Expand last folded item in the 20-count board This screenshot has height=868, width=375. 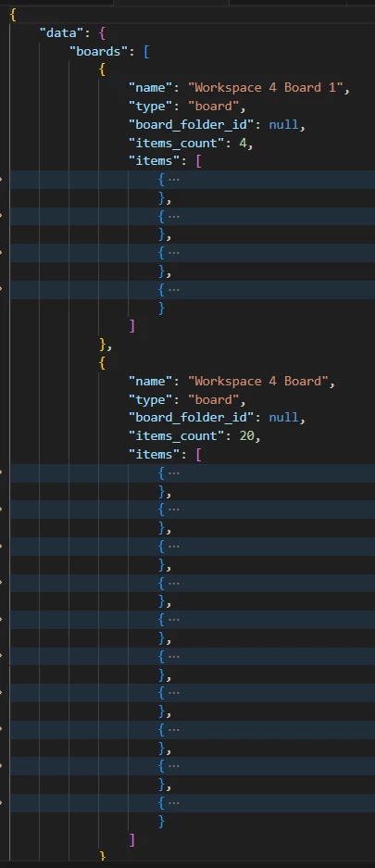[173, 802]
